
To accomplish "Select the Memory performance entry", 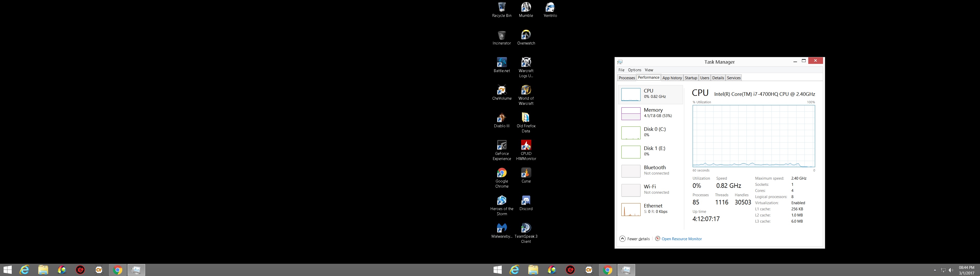I will [x=650, y=113].
